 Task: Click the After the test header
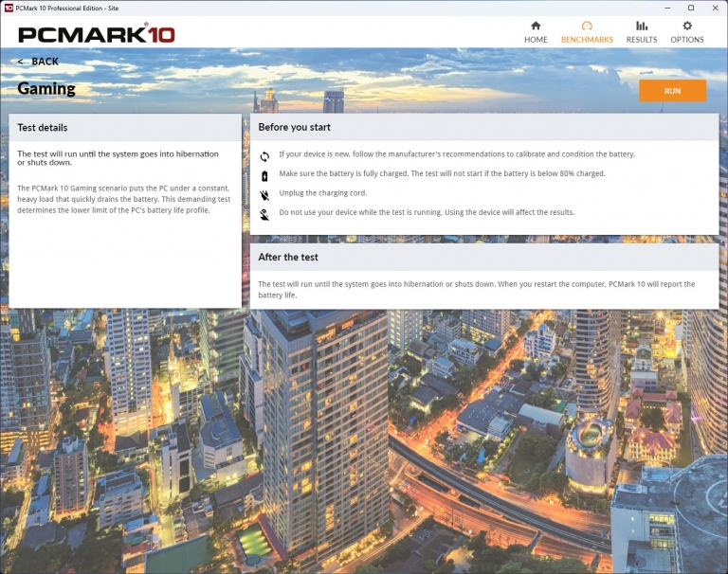pos(484,257)
